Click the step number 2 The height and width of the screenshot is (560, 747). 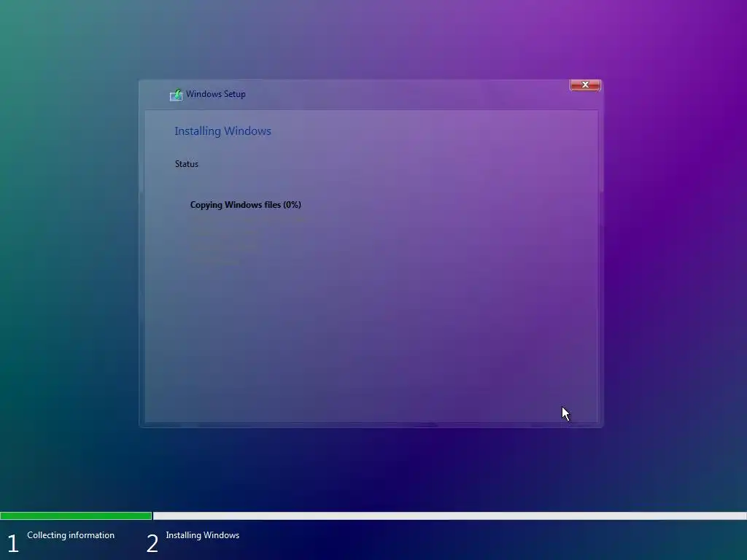(152, 544)
